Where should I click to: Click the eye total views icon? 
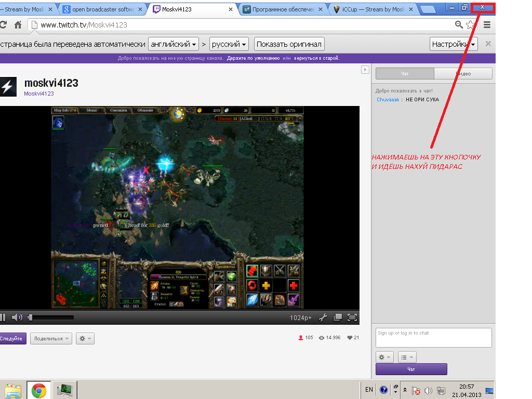pos(321,338)
